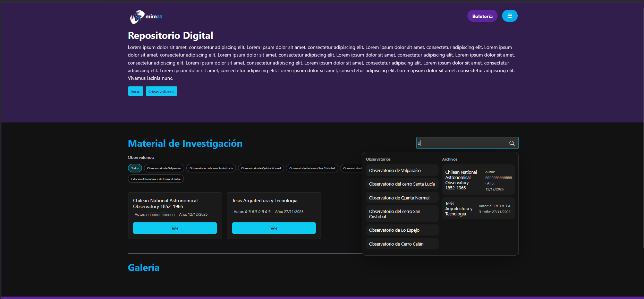Click the Observatorios label in results dropdown
The image size is (644, 299).
click(x=378, y=159)
